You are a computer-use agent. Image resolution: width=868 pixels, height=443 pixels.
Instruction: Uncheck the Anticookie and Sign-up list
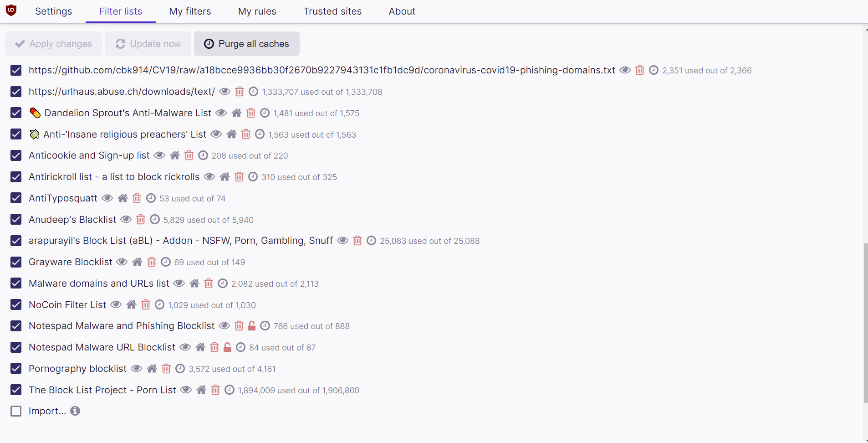point(16,155)
